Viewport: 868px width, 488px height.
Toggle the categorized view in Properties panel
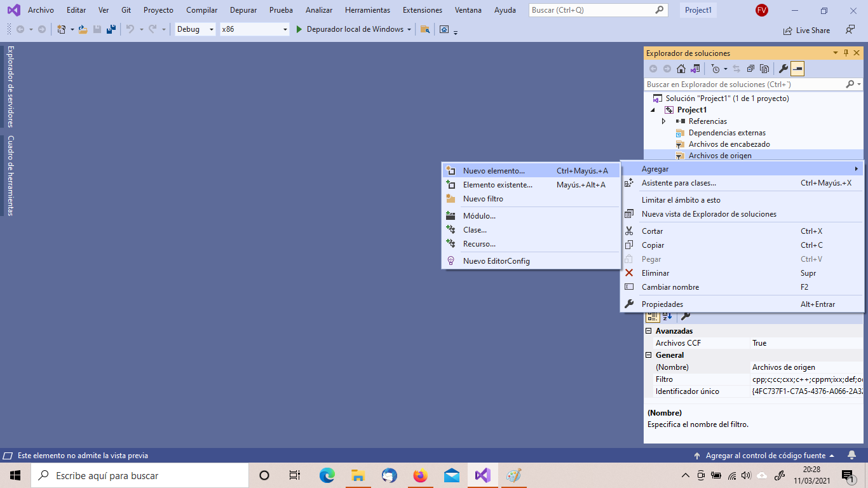pos(653,316)
